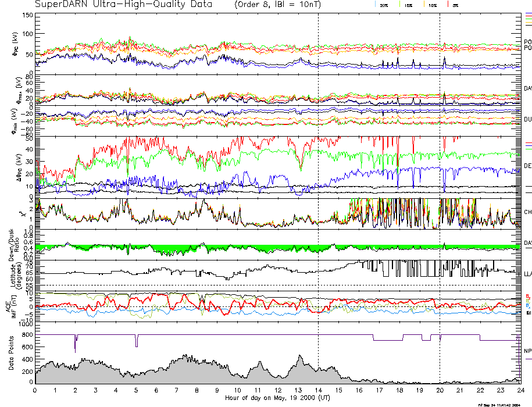Select the red 5% legend entry
The image size is (532, 407).
pyautogui.click(x=455, y=5)
